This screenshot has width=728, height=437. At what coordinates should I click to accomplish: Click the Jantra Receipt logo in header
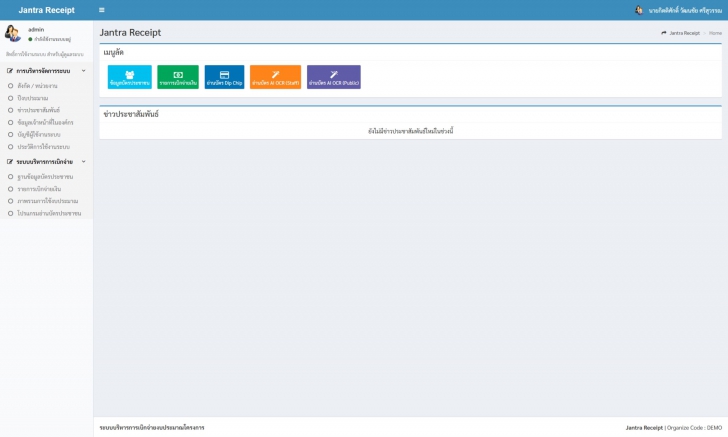pyautogui.click(x=46, y=10)
